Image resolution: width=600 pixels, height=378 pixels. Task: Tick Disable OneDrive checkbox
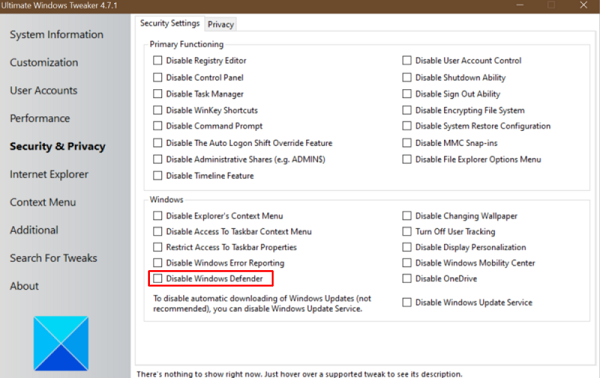[x=407, y=279]
